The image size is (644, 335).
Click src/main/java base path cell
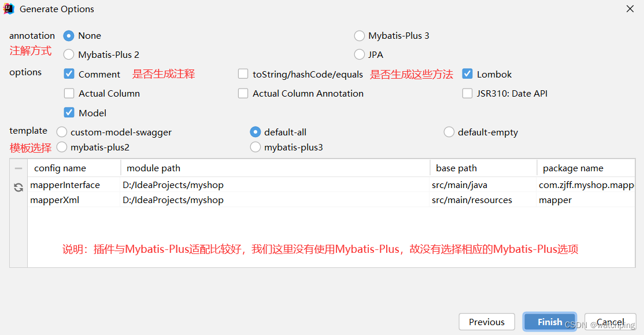coord(483,185)
